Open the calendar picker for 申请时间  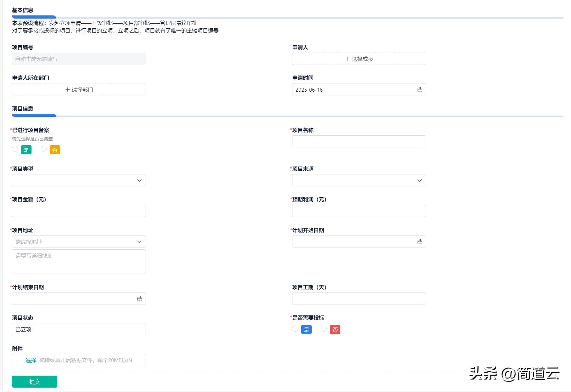419,89
